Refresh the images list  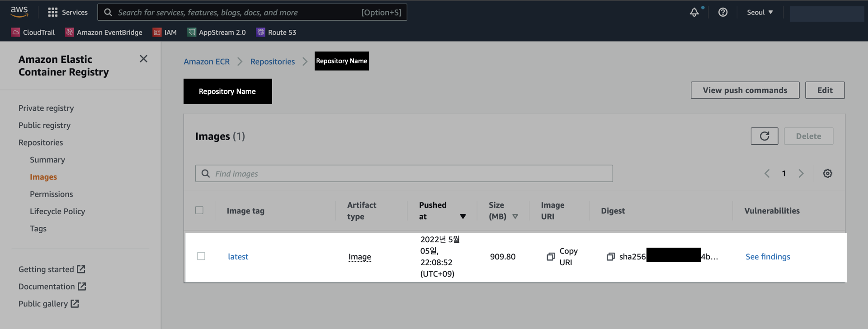tap(764, 136)
